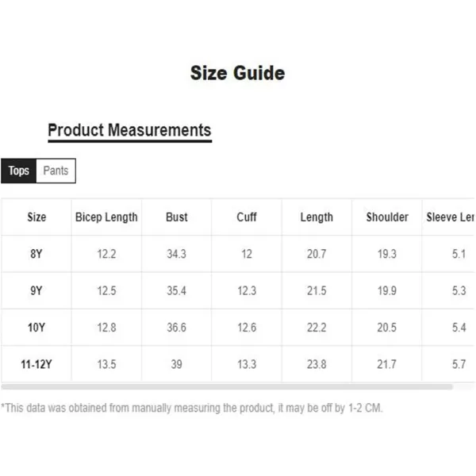Click the Bicep Length column header

(x=106, y=217)
